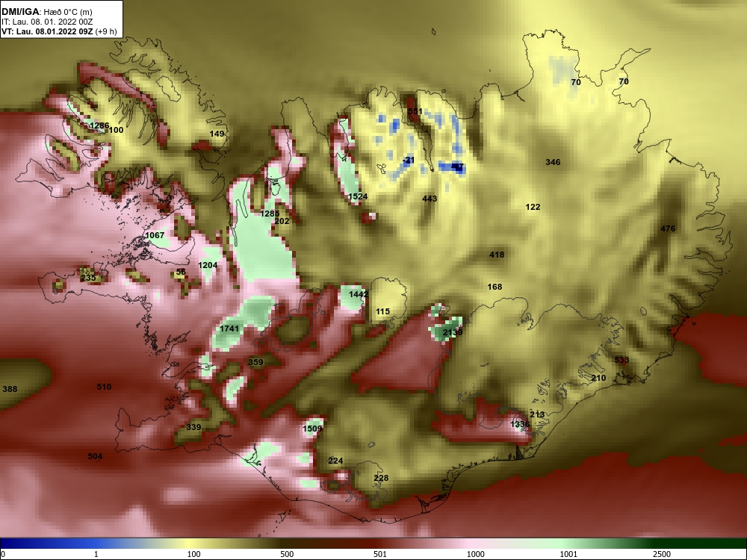747x560 pixels.
Task: Click the 1000 tick label on the legend
Action: 475,554
